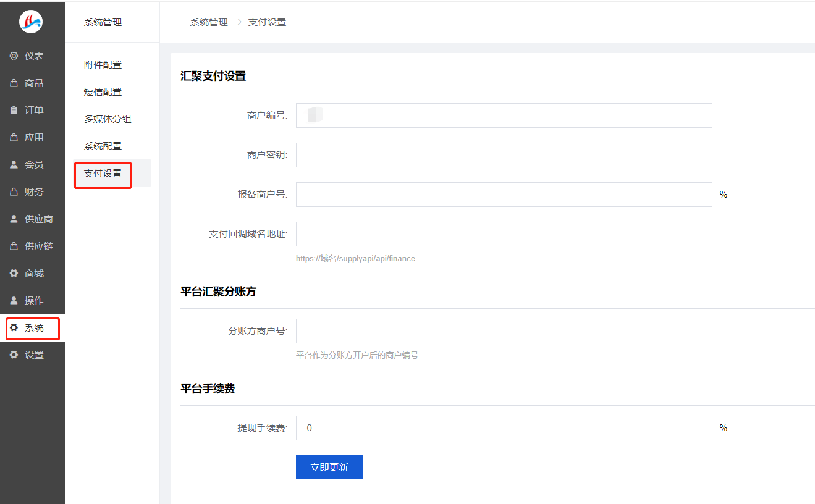Click the 仪表 dashboard icon
The height and width of the screenshot is (504, 815).
click(14, 56)
